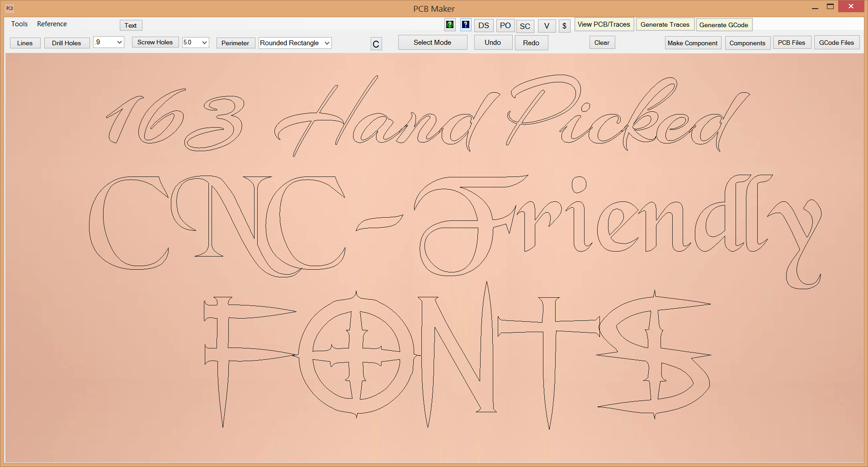The image size is (868, 467).
Task: Select the dollar sign toolbar icon
Action: [x=564, y=26]
